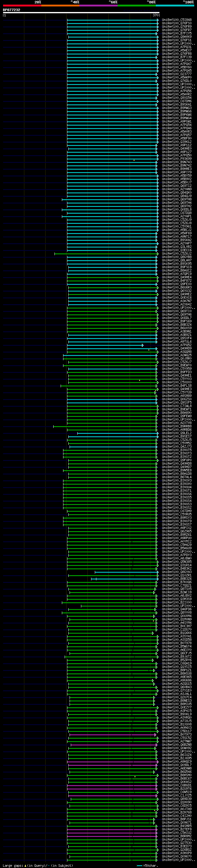Viewport: 197px width, 868px height.
Task: Open hit UniRef100_Q76FS0
Action: click(x=177, y=23)
